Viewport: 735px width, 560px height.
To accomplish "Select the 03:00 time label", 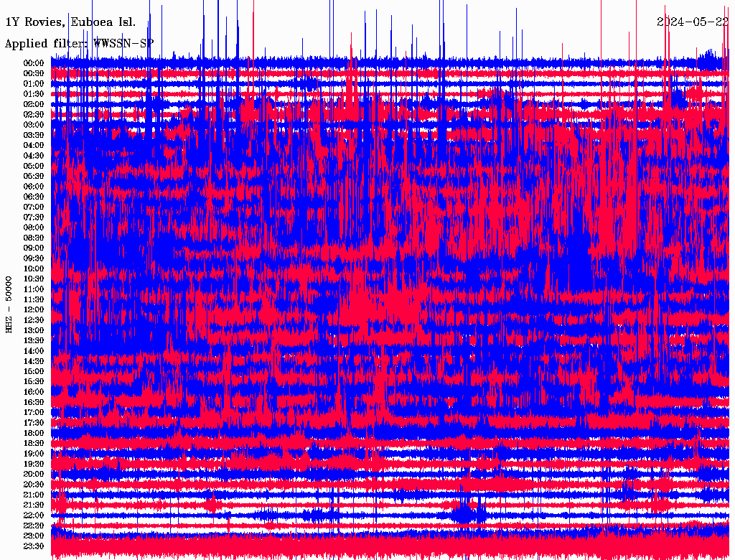I will (34, 125).
